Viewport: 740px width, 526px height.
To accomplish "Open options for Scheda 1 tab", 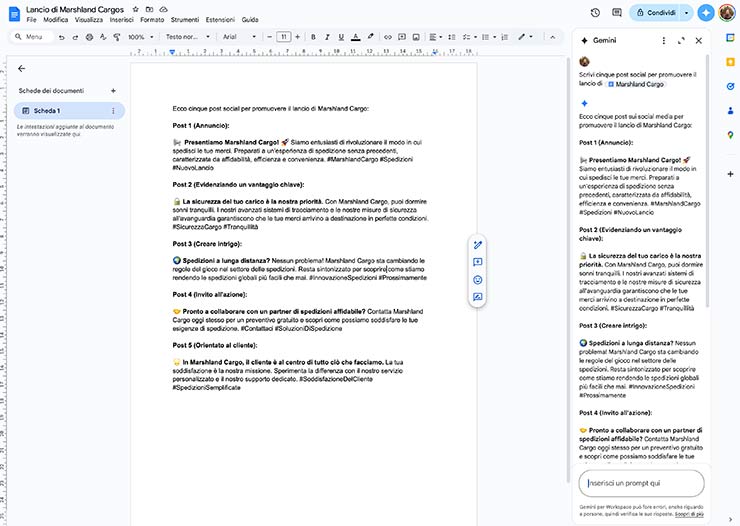I will [113, 111].
